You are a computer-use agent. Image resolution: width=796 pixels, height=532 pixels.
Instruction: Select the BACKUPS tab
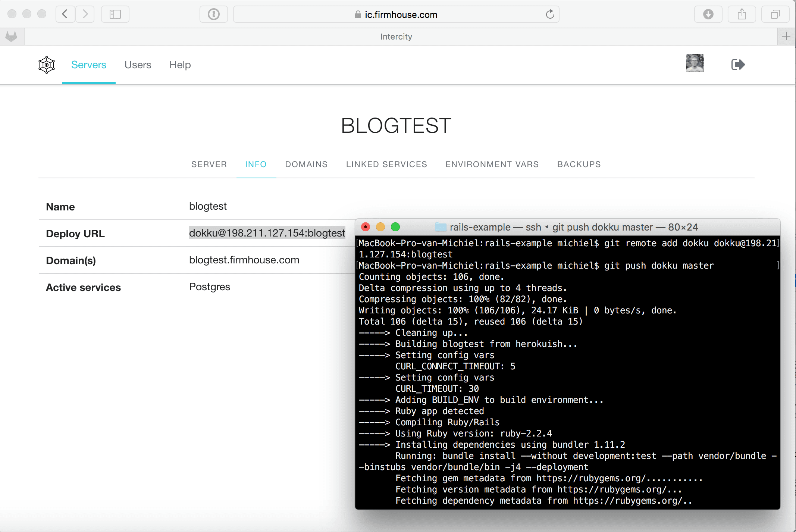[x=579, y=164]
